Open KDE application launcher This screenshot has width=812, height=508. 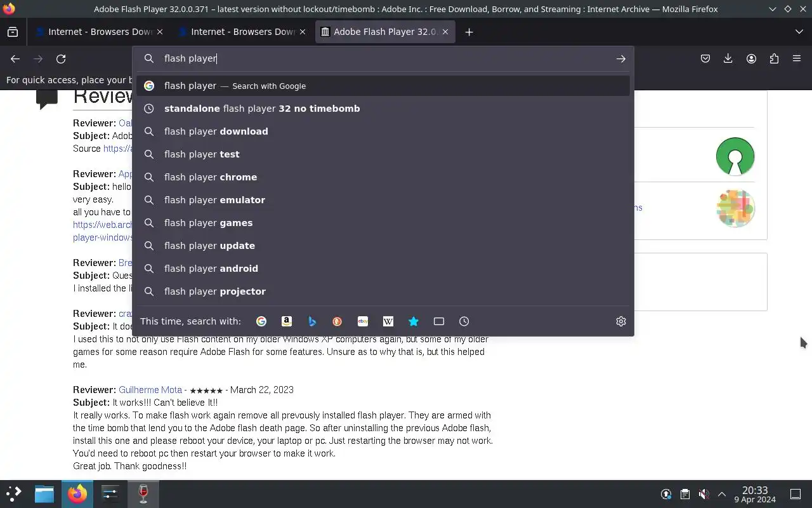coord(14,493)
